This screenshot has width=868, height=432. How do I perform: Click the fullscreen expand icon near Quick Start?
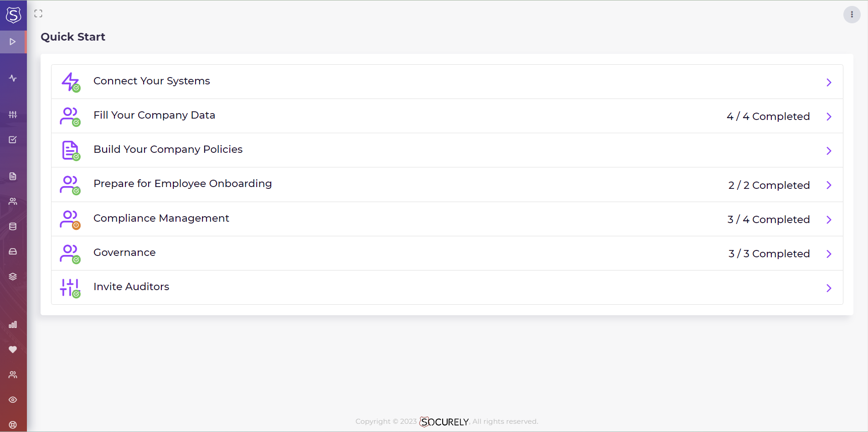click(x=38, y=13)
